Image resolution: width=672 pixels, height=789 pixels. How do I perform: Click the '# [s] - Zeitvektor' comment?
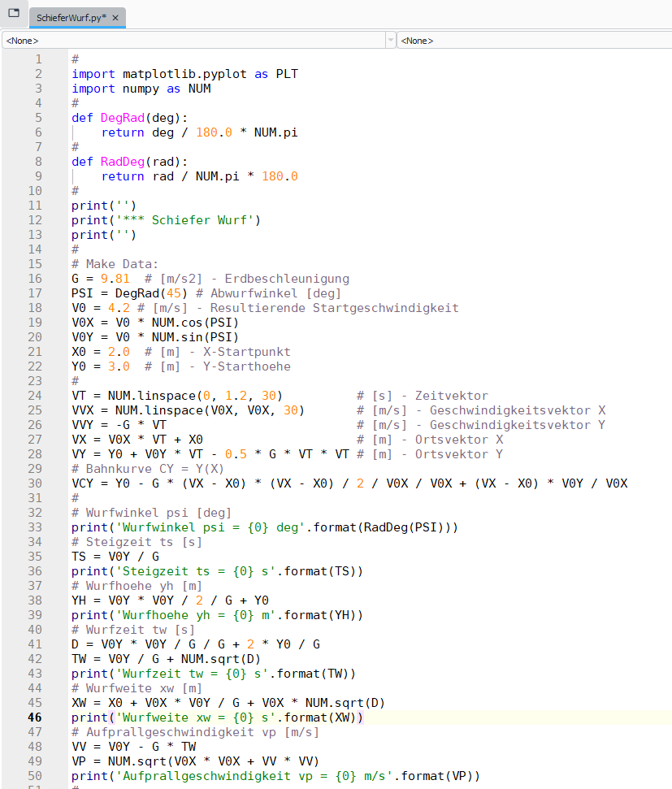tap(423, 396)
